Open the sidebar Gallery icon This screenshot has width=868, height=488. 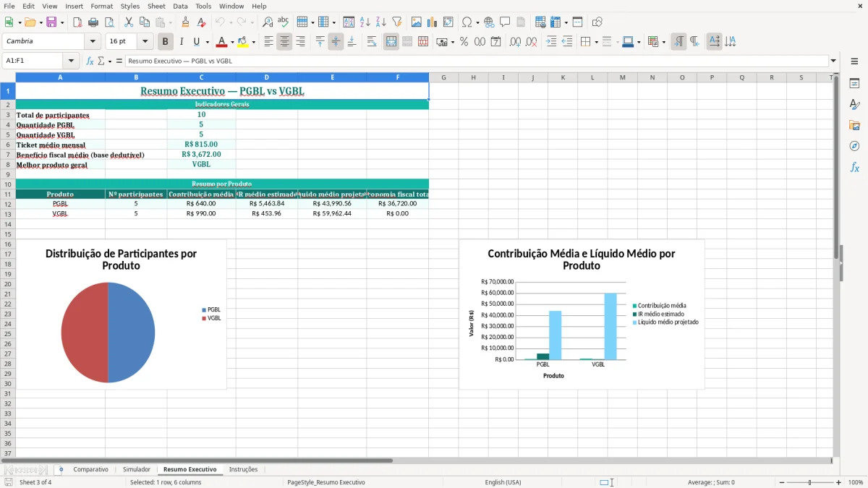854,126
